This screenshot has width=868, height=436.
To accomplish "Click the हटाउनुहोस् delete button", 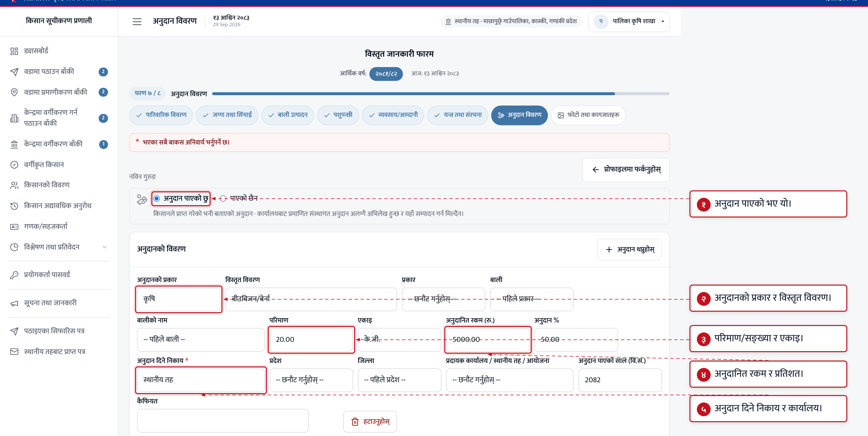I will (x=370, y=422).
